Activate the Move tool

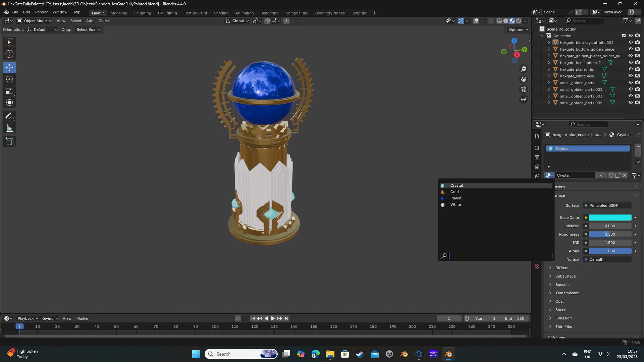tap(9, 67)
